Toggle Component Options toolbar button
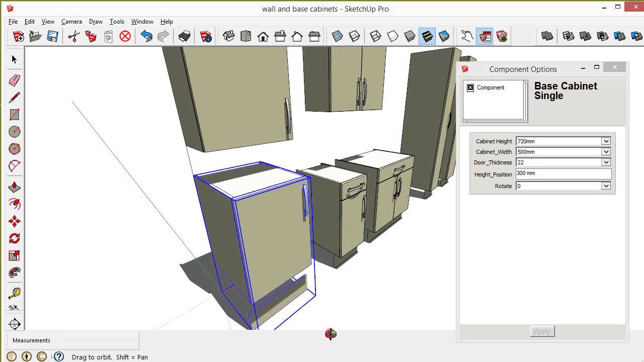The width and height of the screenshot is (644, 362). tap(485, 36)
